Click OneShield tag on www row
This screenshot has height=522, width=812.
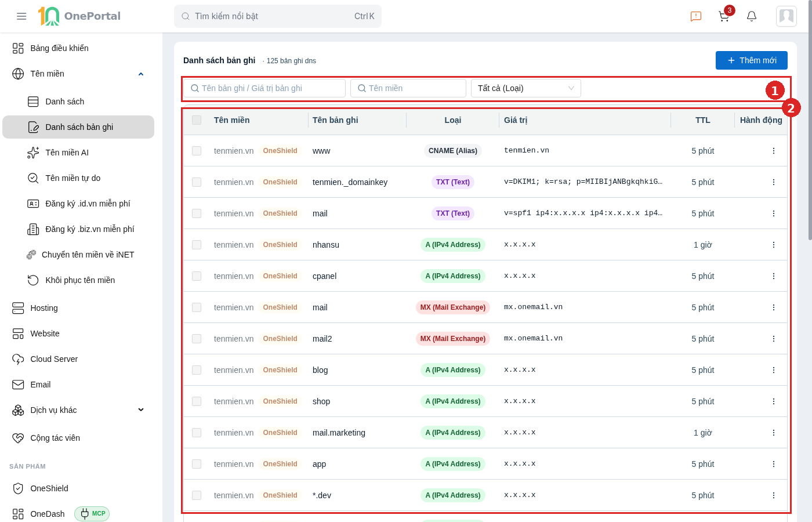pyautogui.click(x=280, y=151)
